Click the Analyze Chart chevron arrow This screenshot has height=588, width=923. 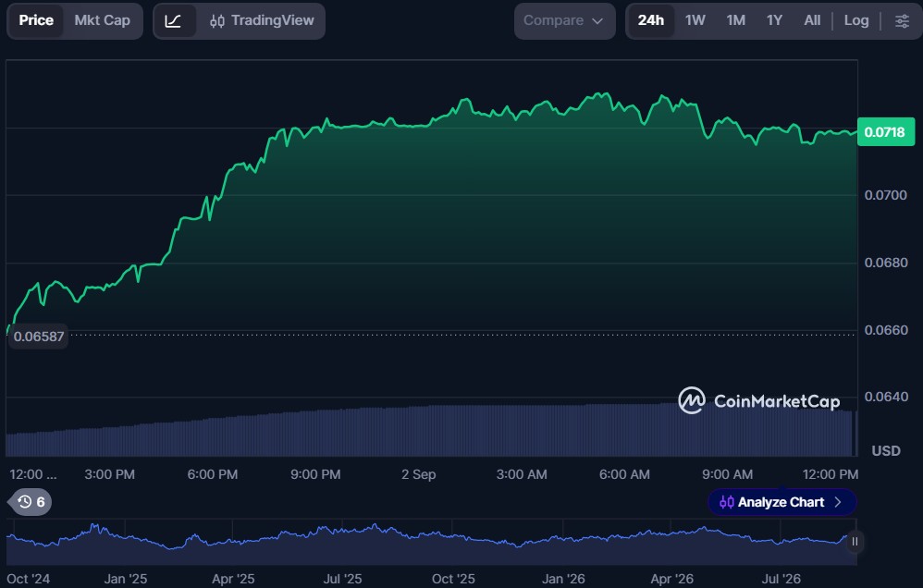tap(838, 502)
